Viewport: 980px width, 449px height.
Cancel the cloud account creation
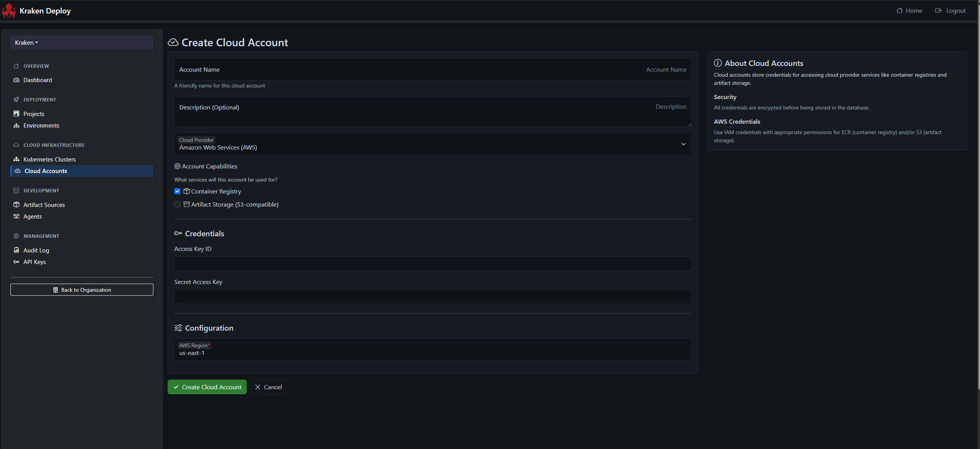click(x=268, y=387)
